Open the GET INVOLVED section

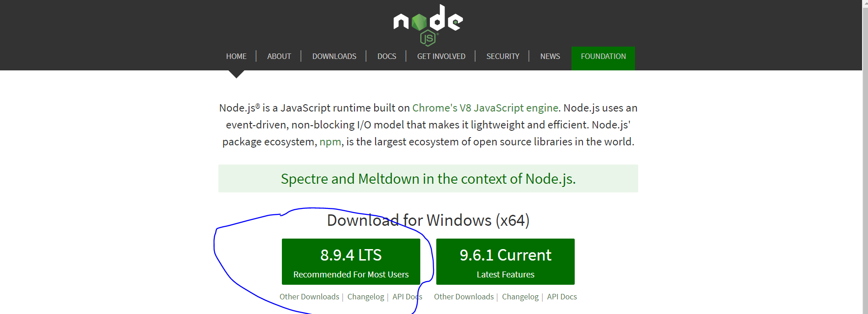[x=441, y=56]
